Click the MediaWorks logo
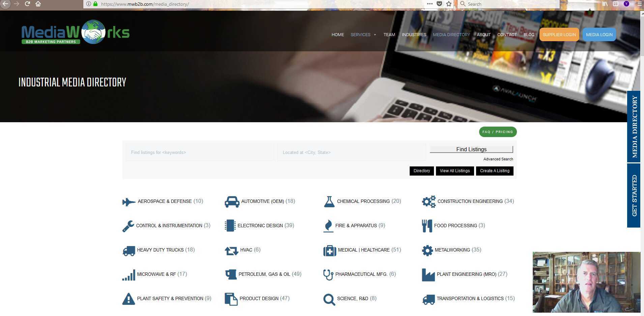The height and width of the screenshot is (316, 644). pyautogui.click(x=76, y=32)
